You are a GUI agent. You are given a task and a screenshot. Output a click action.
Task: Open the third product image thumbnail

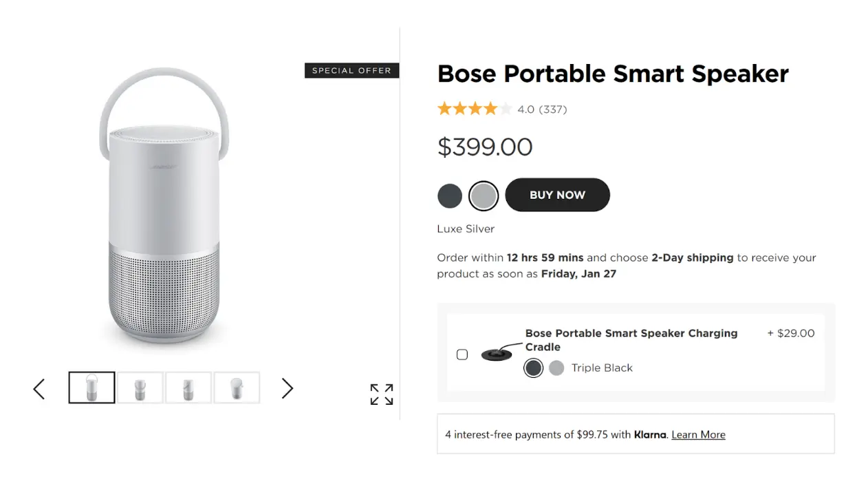tap(188, 387)
